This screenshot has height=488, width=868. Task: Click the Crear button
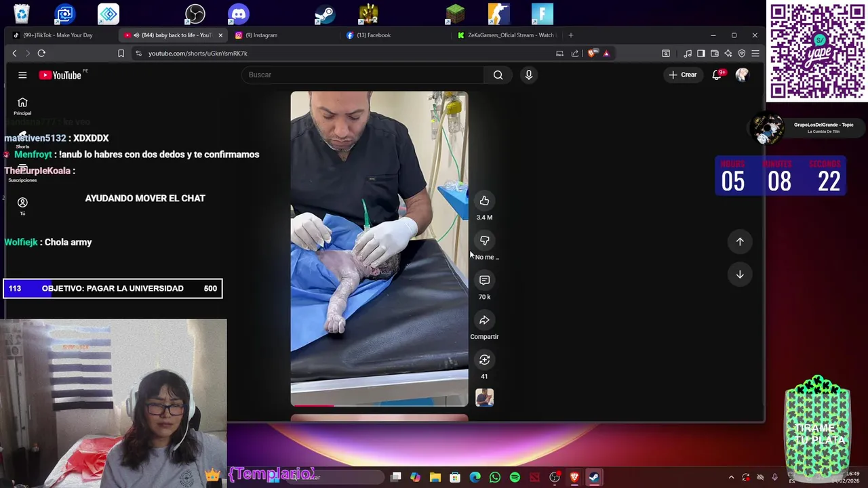click(683, 75)
